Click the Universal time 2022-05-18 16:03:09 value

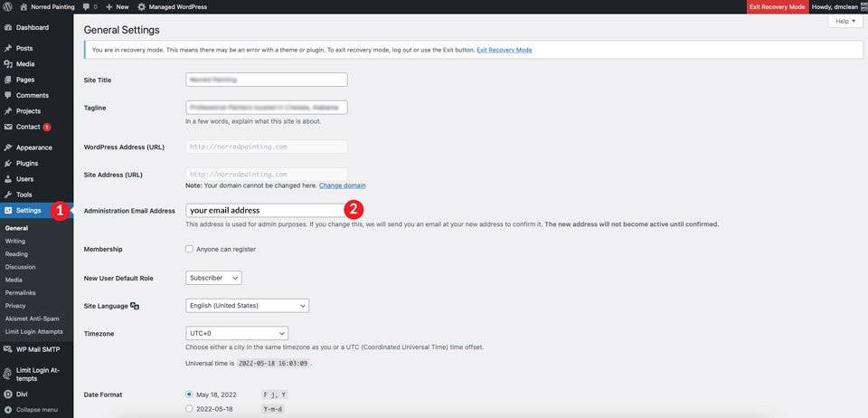tap(273, 364)
